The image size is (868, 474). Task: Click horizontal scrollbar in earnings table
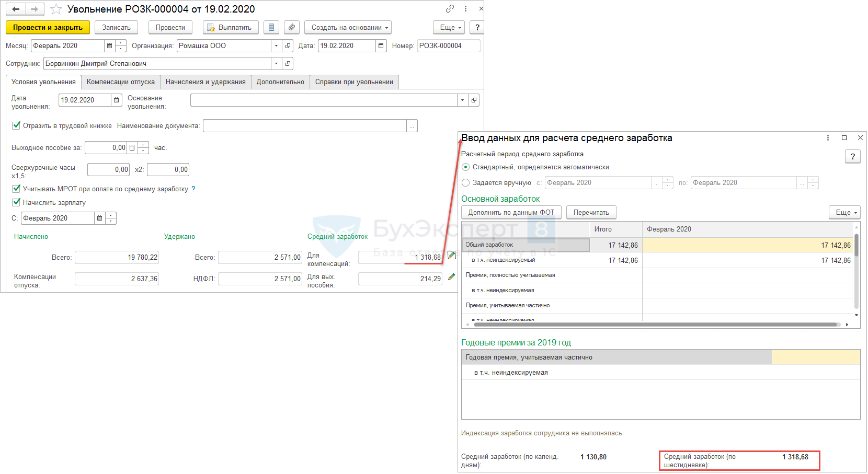[x=654, y=325]
